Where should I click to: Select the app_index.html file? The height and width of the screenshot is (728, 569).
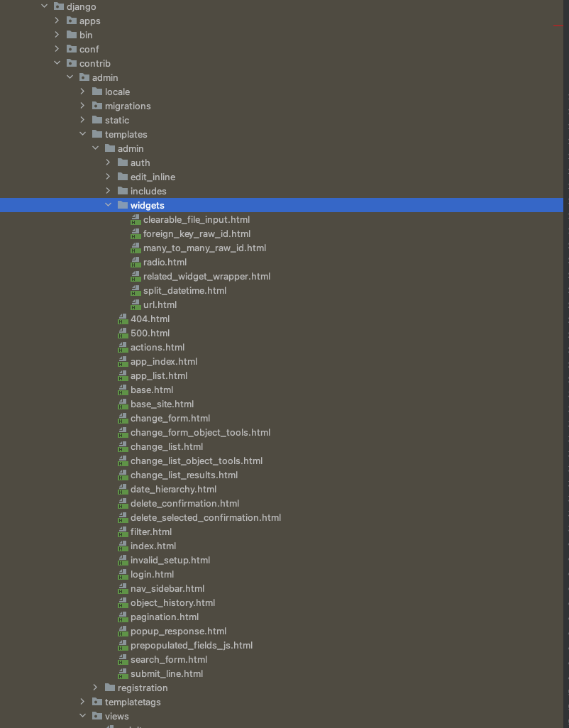[164, 361]
